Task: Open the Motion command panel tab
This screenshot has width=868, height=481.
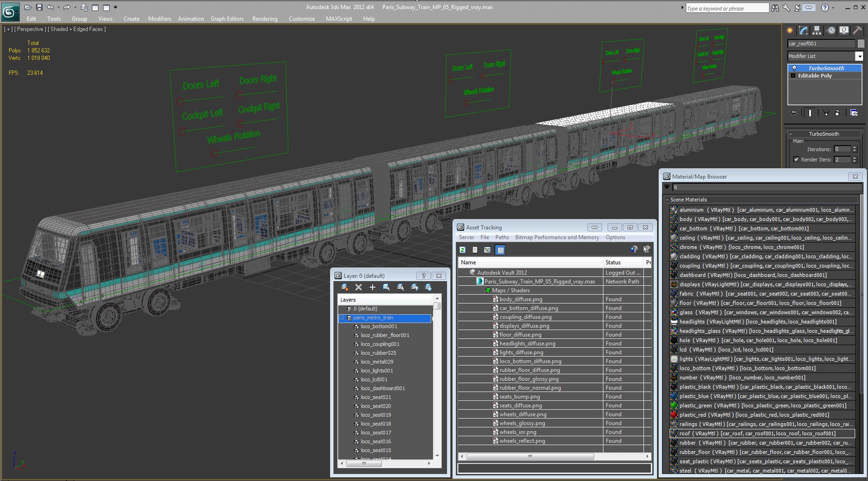Action: [x=831, y=30]
